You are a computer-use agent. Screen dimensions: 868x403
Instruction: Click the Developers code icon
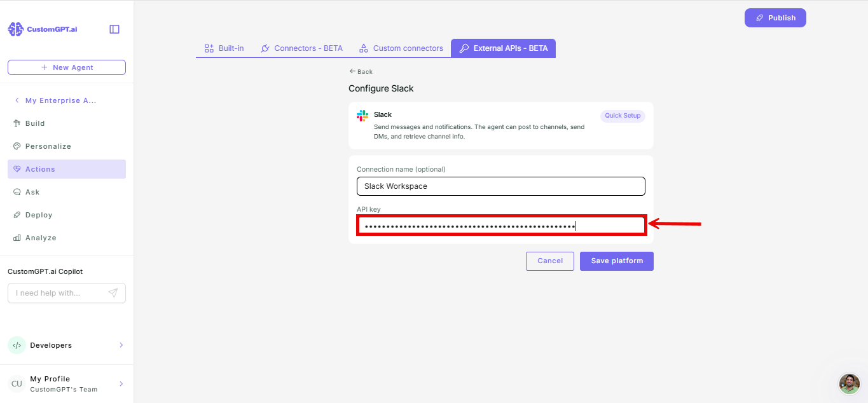click(x=17, y=345)
